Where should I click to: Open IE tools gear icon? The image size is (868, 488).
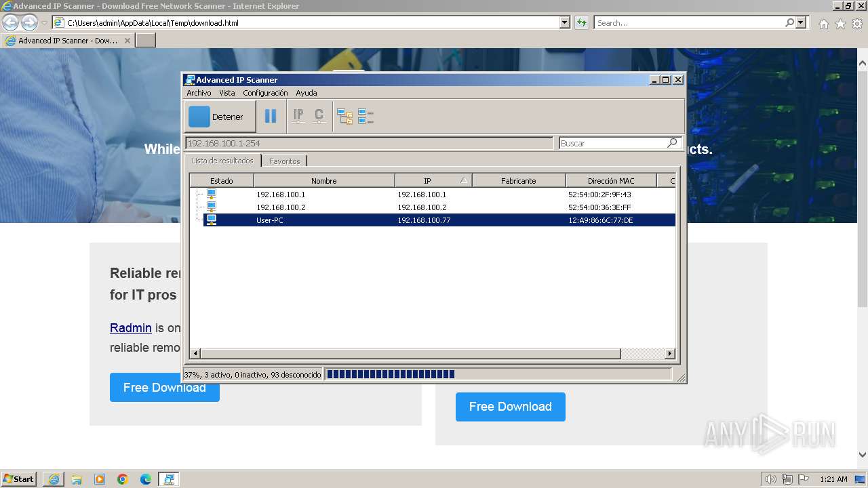[857, 24]
